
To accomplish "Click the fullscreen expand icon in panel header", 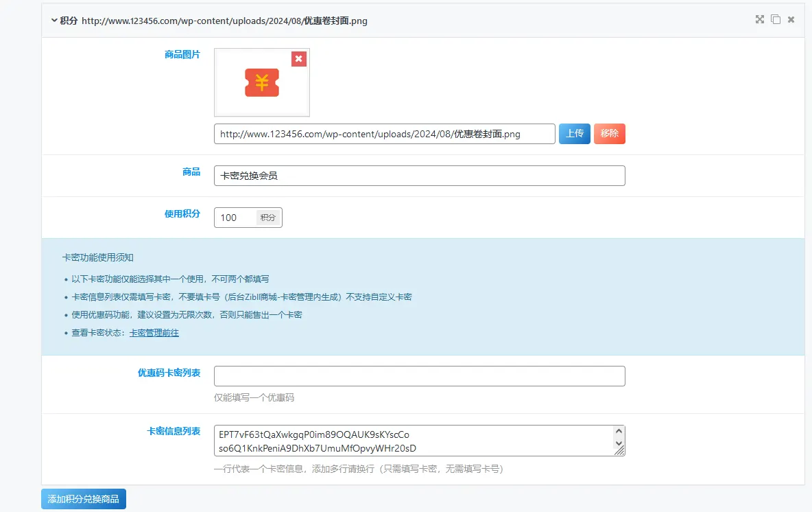I will pos(760,19).
